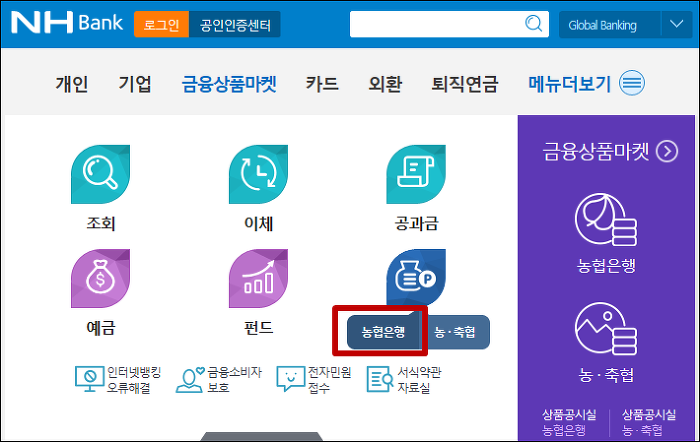
Task: Click the orange 로그인 button
Action: click(x=162, y=24)
